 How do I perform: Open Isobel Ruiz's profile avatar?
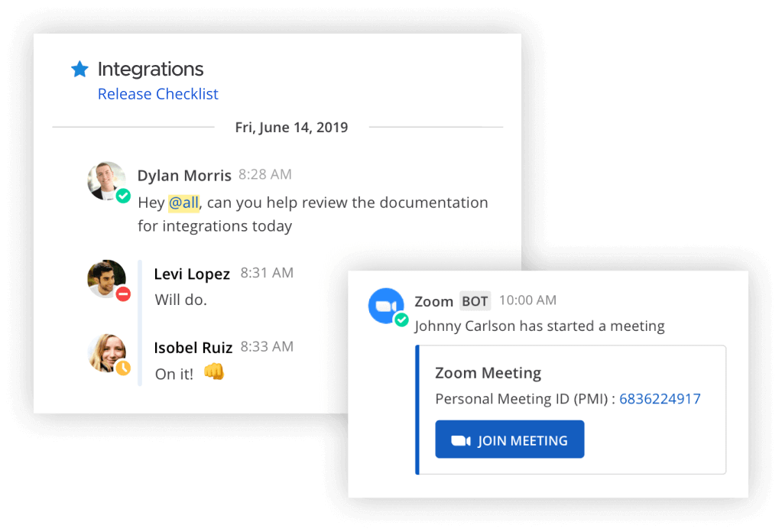pyautogui.click(x=106, y=352)
